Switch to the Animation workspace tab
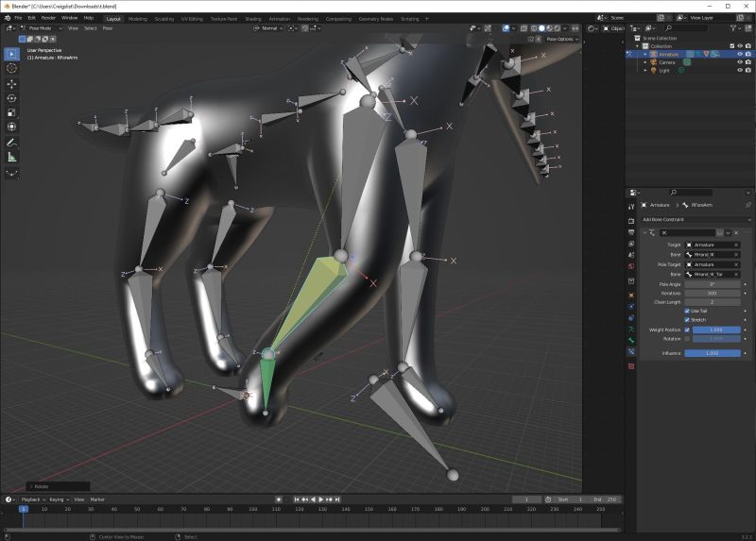 coord(279,19)
